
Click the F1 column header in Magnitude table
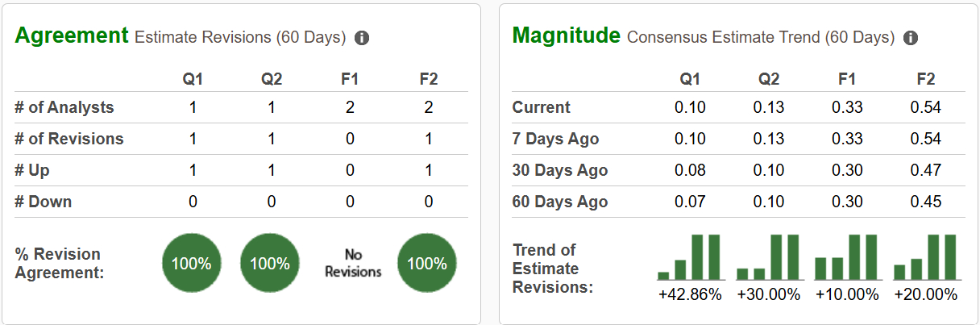[x=847, y=79]
